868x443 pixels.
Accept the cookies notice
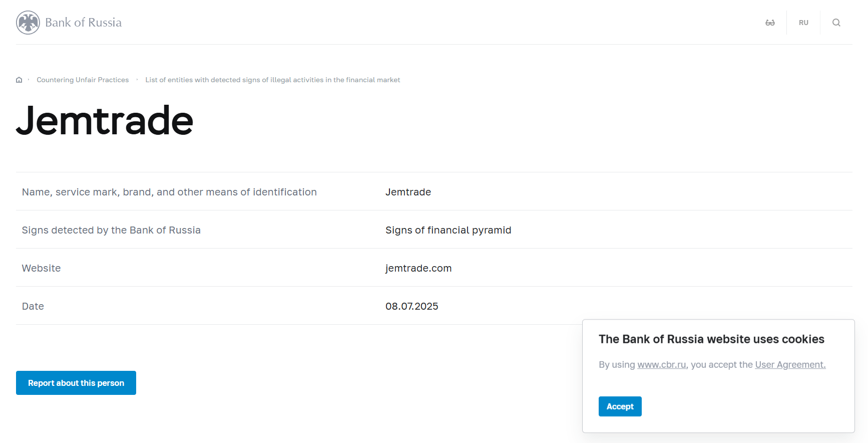(620, 406)
